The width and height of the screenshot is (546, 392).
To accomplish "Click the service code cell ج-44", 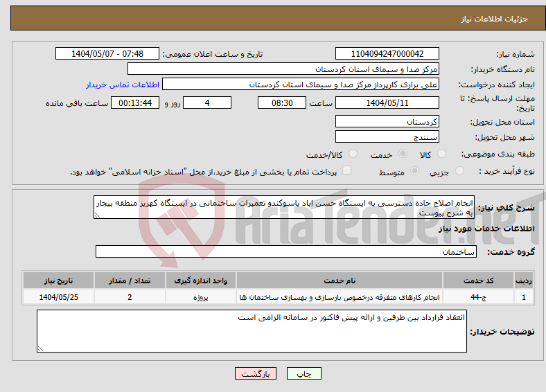I will [479, 297].
